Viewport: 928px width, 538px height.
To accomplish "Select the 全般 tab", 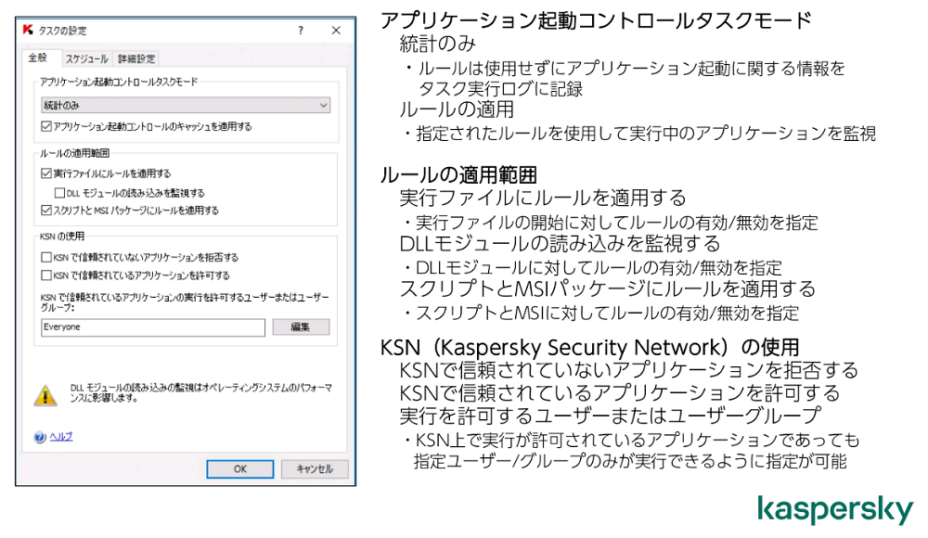I will [38, 57].
